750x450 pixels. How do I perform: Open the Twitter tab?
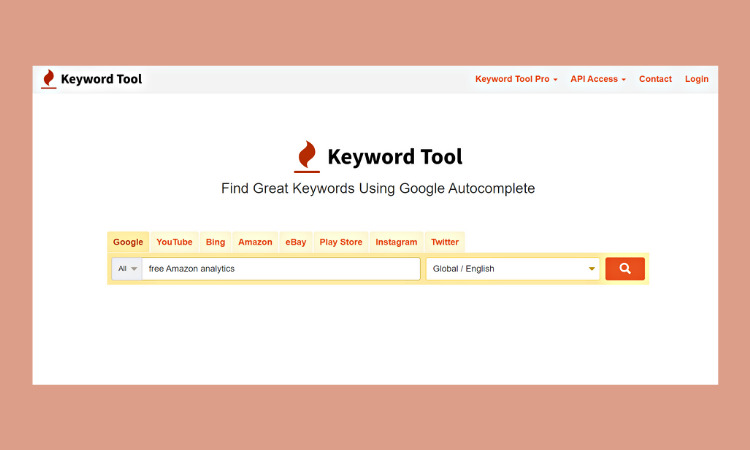coord(444,242)
